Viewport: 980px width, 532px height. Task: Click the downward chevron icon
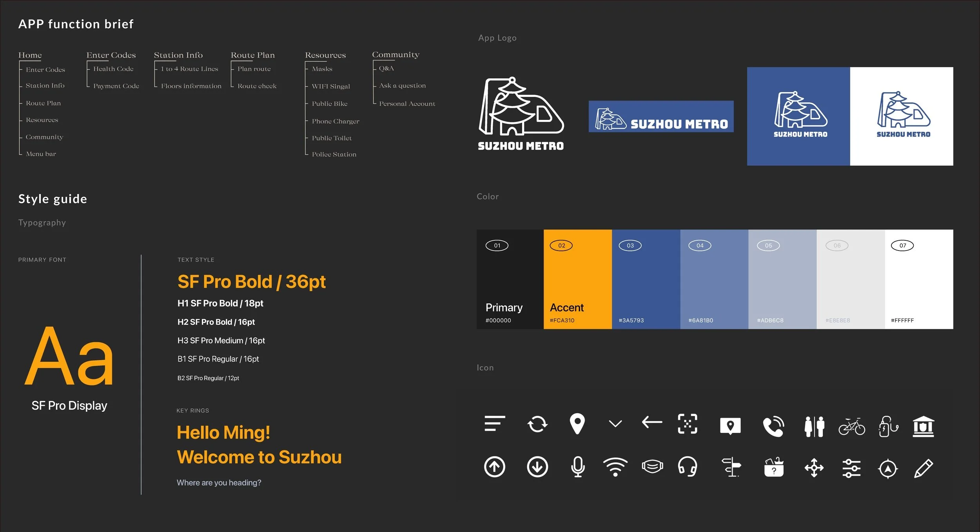point(615,423)
